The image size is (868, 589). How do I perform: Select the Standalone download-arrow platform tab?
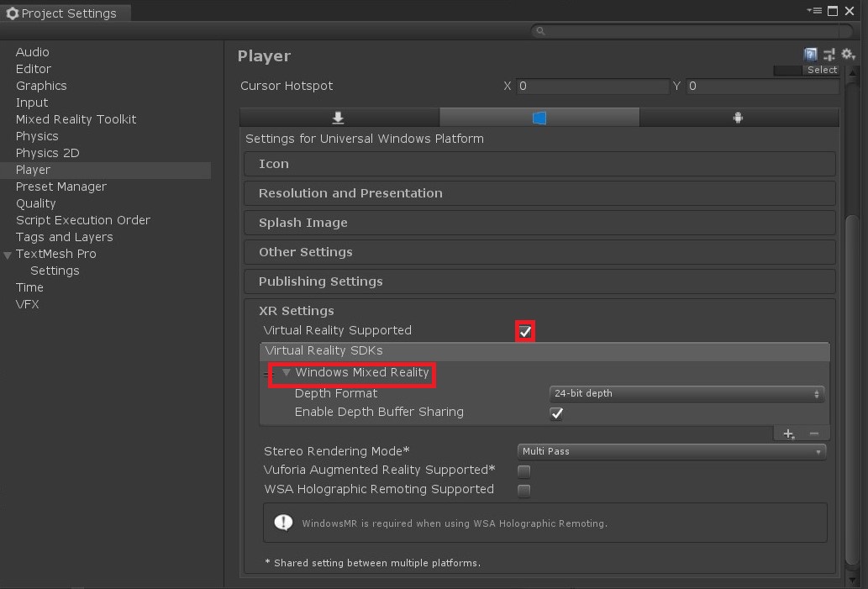click(x=339, y=118)
